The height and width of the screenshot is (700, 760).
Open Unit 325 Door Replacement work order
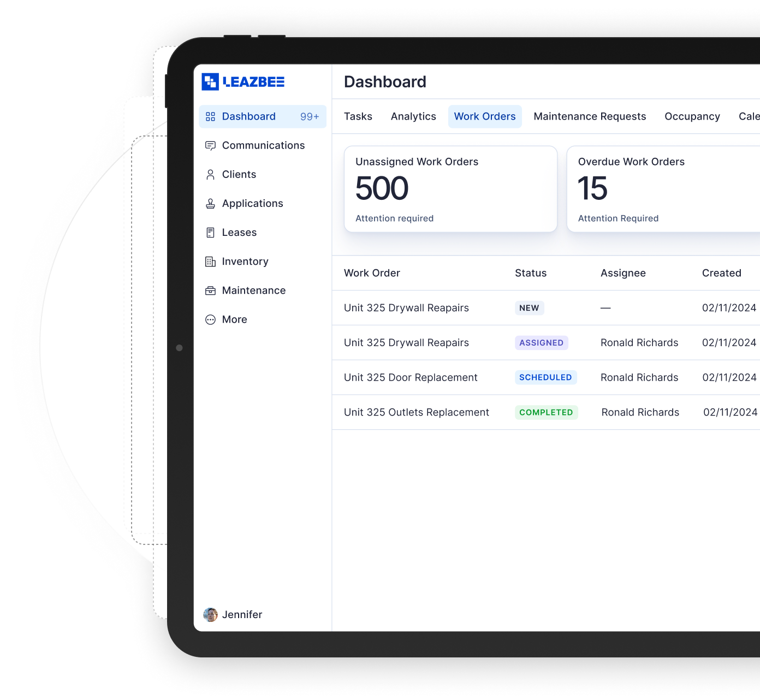(x=411, y=377)
